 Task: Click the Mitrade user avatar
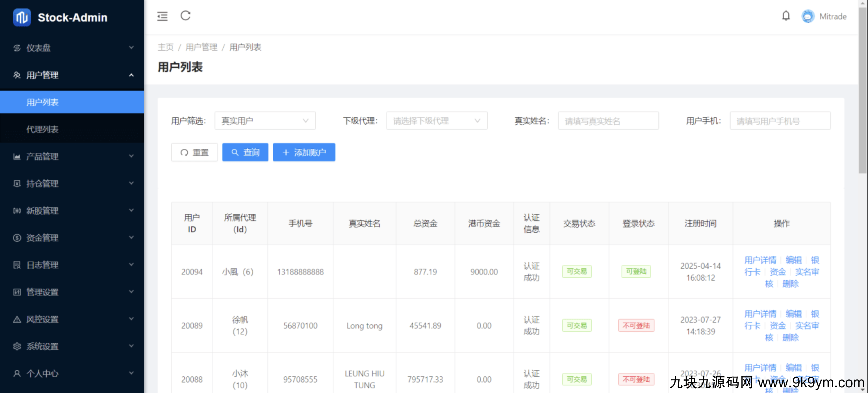(808, 16)
